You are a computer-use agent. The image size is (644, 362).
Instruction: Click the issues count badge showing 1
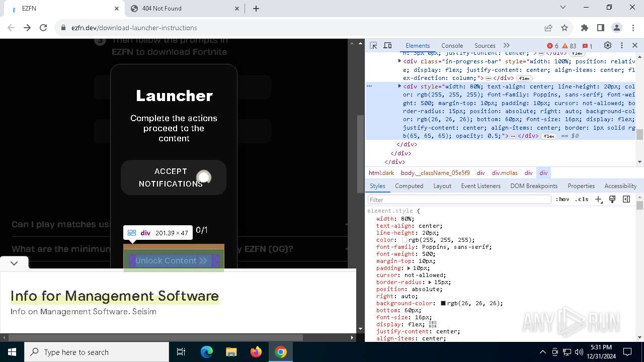pos(587,46)
